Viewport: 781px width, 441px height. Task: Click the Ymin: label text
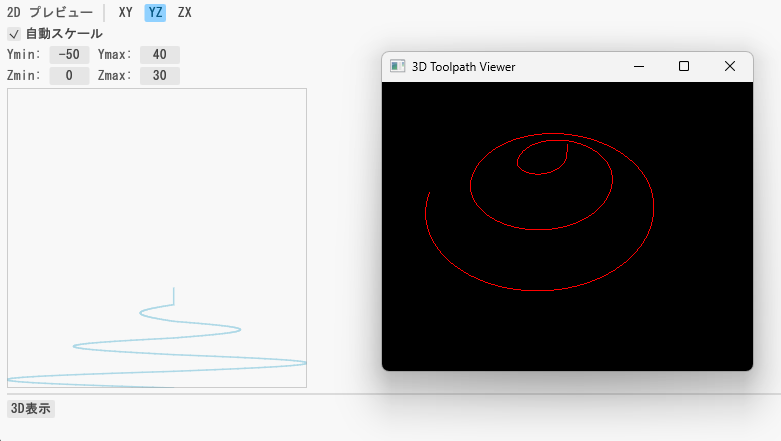(24, 54)
